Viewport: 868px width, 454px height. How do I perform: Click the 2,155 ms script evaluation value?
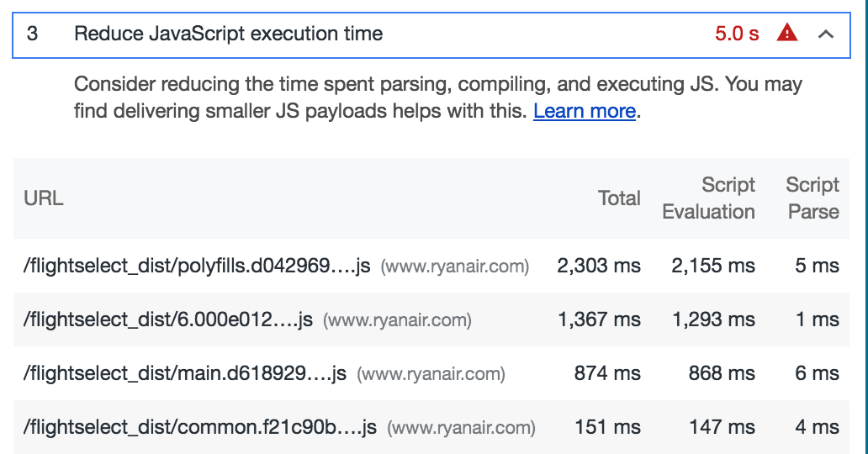[713, 267]
